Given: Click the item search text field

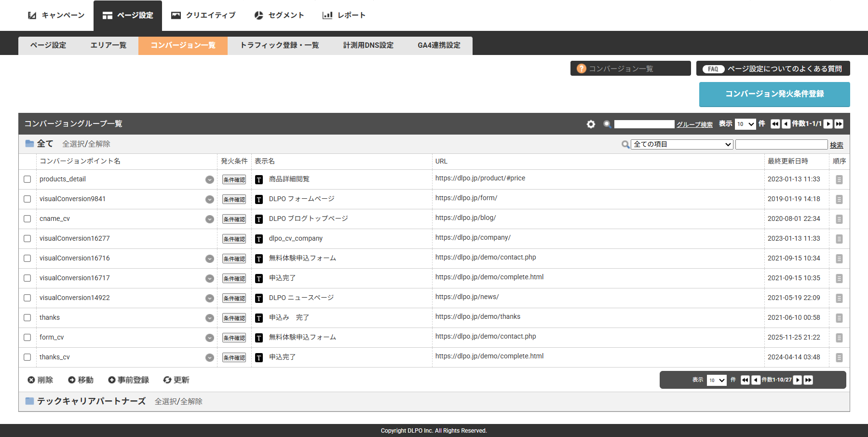Looking at the screenshot, I should tap(781, 144).
